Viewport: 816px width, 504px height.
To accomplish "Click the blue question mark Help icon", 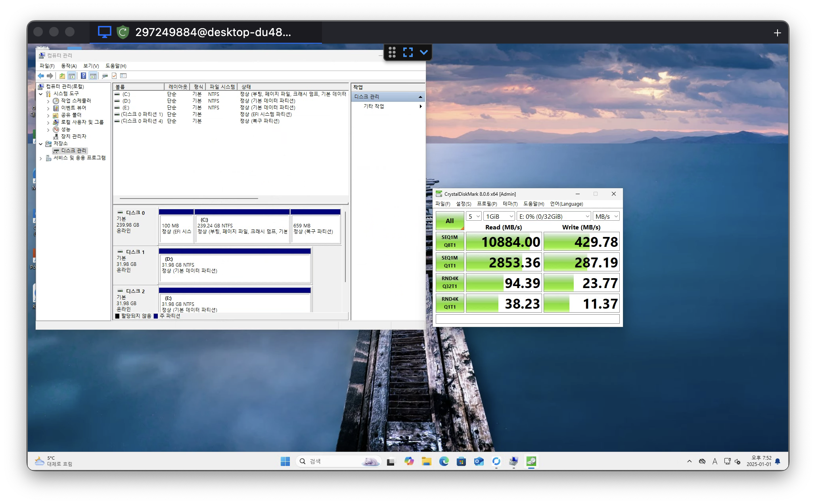I will [x=83, y=76].
